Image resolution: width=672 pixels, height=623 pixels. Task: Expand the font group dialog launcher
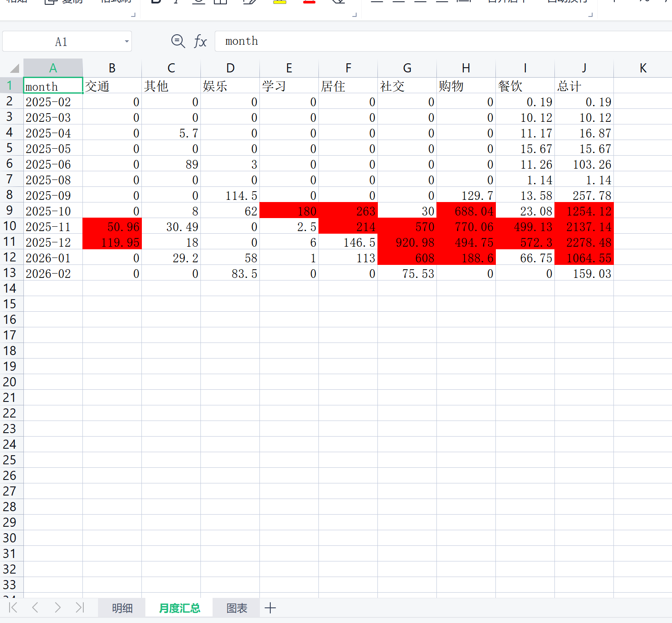coord(354,15)
